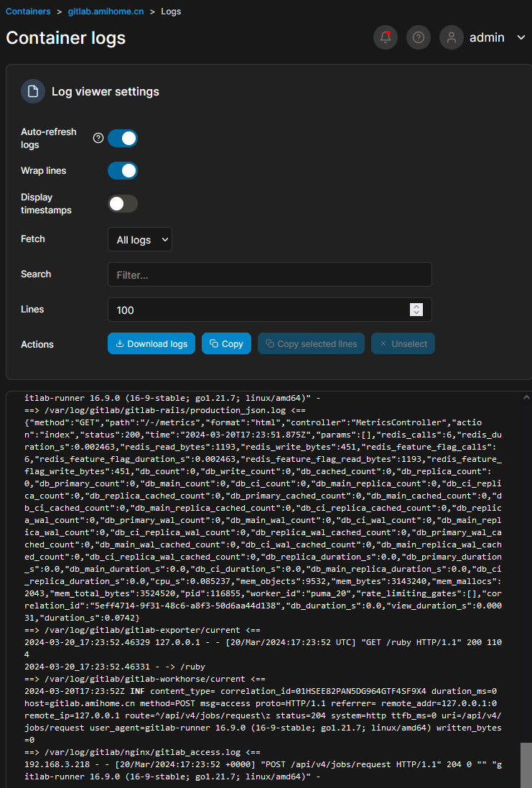The width and height of the screenshot is (532, 788).
Task: Copy all logs with the Copy button
Action: (226, 344)
